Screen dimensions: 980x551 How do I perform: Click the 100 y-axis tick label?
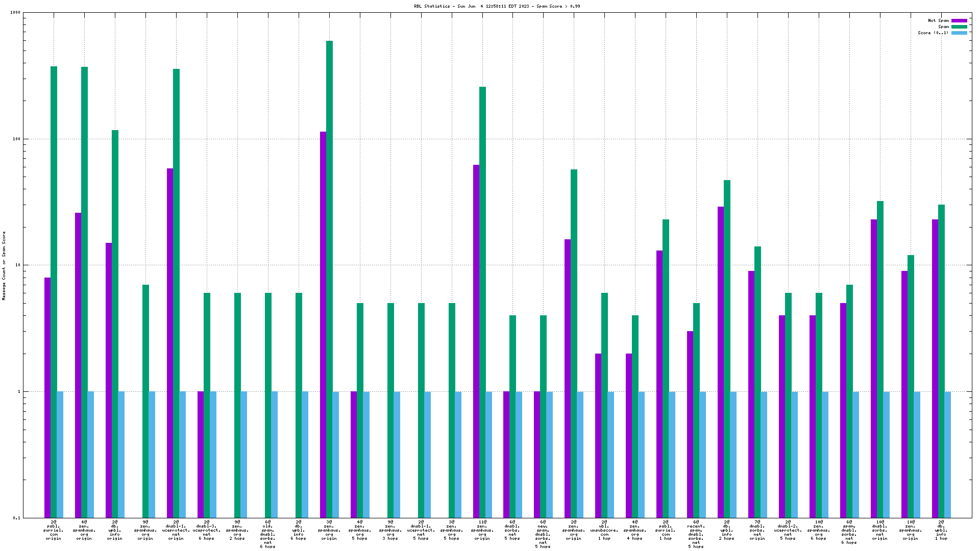(x=16, y=139)
